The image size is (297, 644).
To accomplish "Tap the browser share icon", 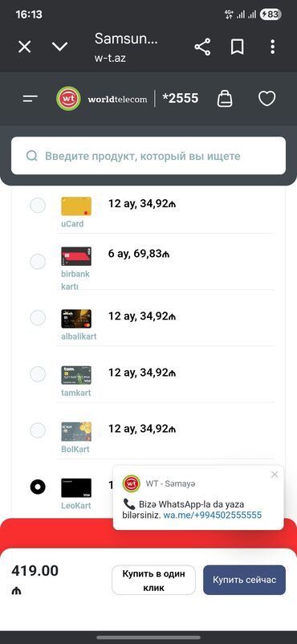I will click(x=202, y=47).
